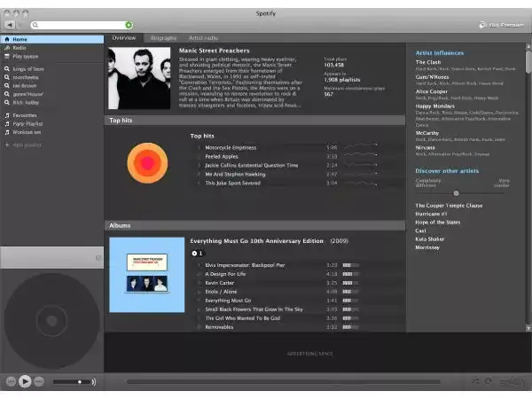Skip to the previous track
The width and height of the screenshot is (532, 399).
point(11,381)
